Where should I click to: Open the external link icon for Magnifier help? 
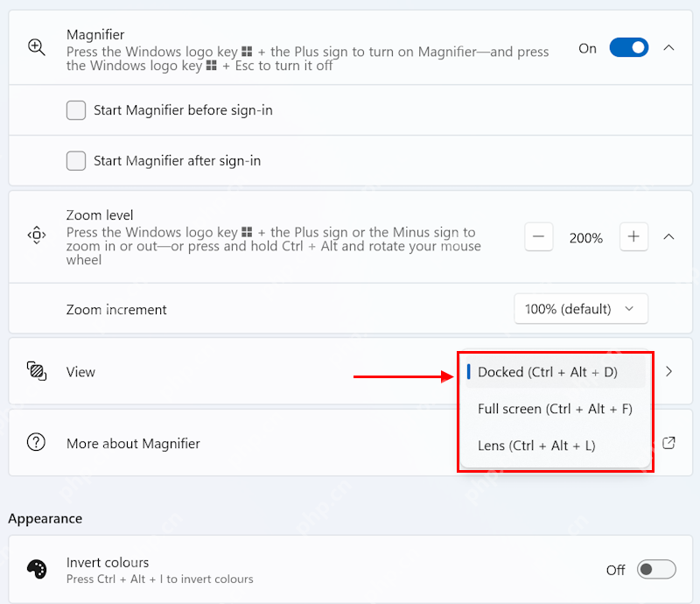click(x=668, y=443)
